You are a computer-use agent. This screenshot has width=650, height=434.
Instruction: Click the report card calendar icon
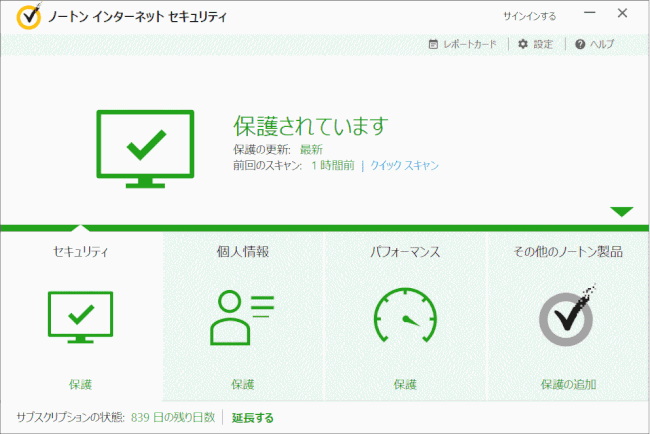coord(433,44)
